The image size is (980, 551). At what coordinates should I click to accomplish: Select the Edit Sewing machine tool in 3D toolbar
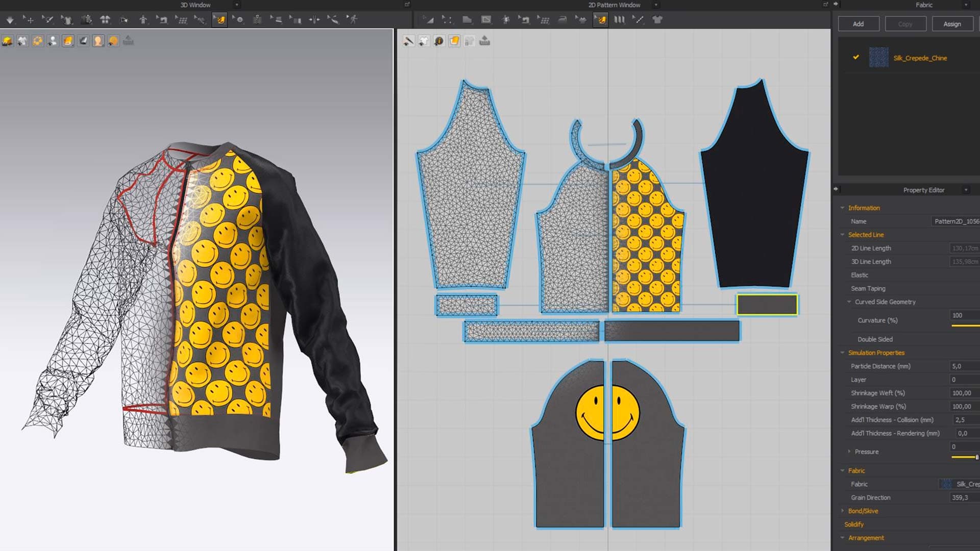tap(162, 20)
